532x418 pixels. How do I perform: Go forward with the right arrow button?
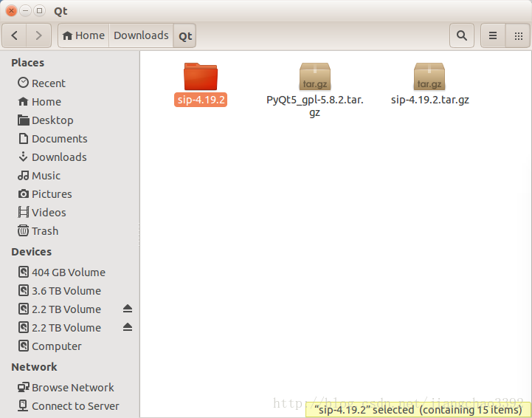pyautogui.click(x=38, y=35)
